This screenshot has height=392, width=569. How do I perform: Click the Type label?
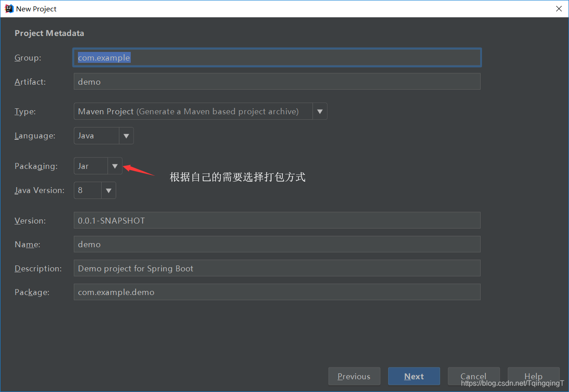(x=25, y=112)
